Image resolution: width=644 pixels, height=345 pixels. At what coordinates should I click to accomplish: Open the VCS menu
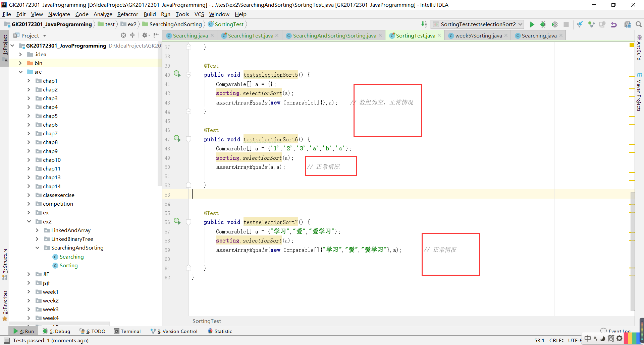pyautogui.click(x=199, y=14)
